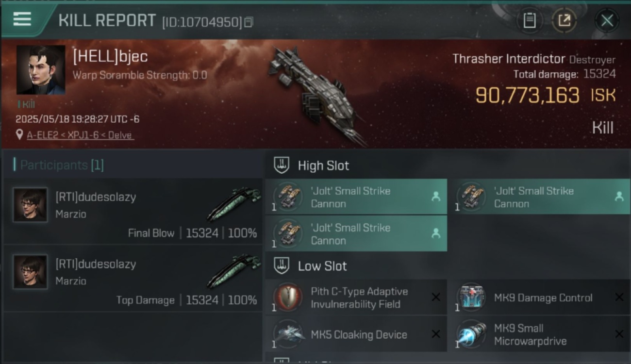
Task: Click the X beside MK9 Damage Control
Action: [619, 297]
